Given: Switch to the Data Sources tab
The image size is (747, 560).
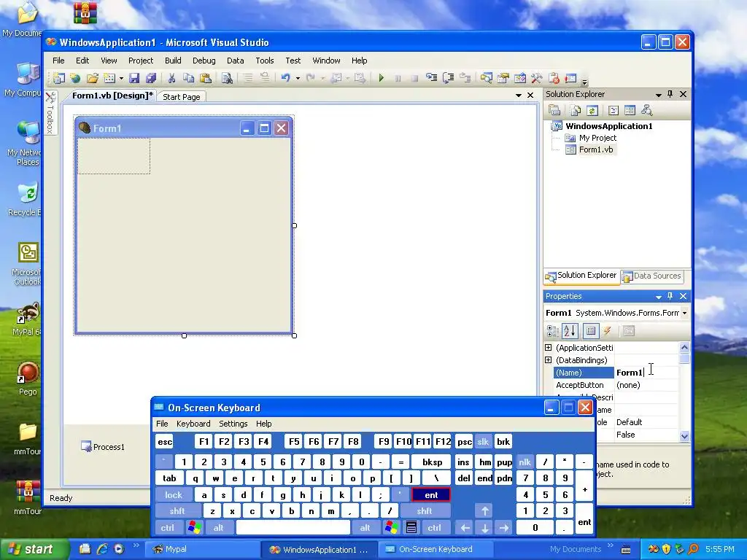Looking at the screenshot, I should (651, 276).
